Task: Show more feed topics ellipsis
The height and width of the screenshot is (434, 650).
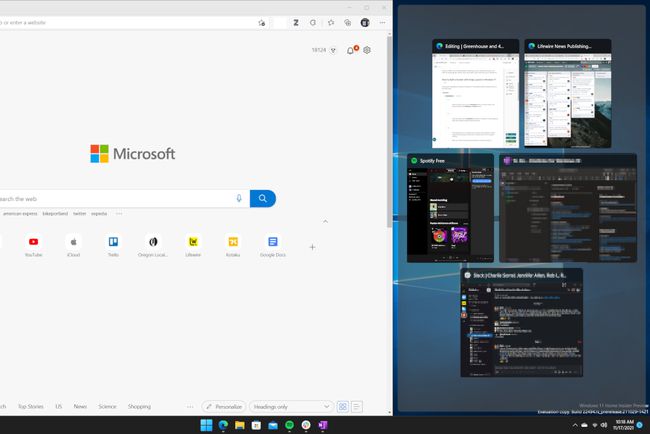Action: click(190, 407)
